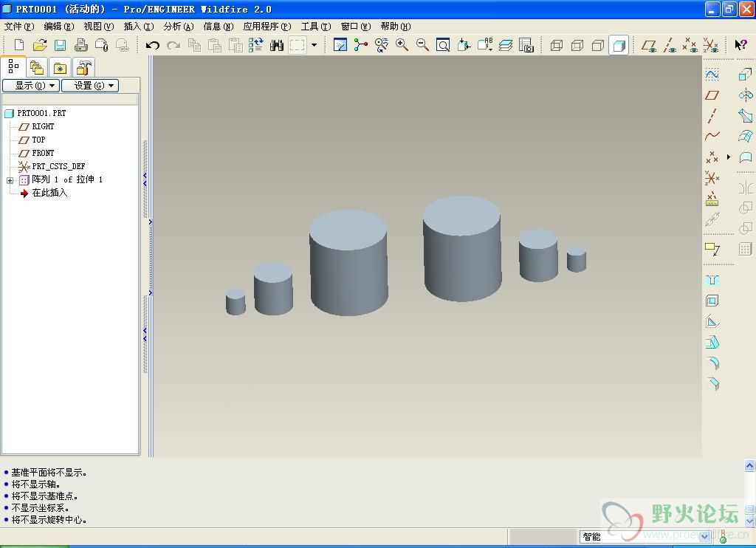Select the Variable Section Sweep tool
The height and width of the screenshot is (548, 756).
click(746, 116)
